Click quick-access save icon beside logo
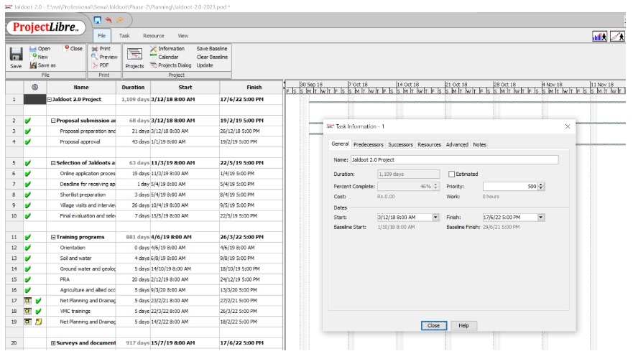The width and height of the screenshot is (633, 364). [97, 20]
